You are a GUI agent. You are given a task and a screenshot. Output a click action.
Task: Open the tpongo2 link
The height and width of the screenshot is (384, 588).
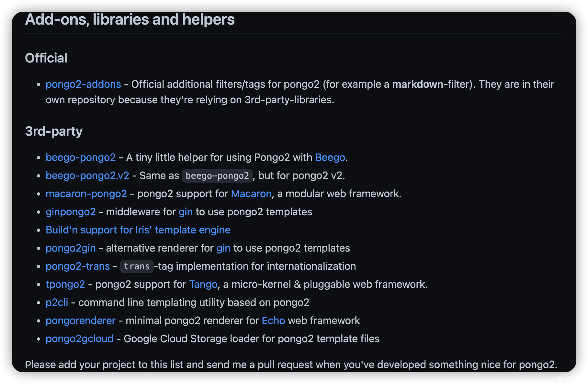click(x=65, y=284)
